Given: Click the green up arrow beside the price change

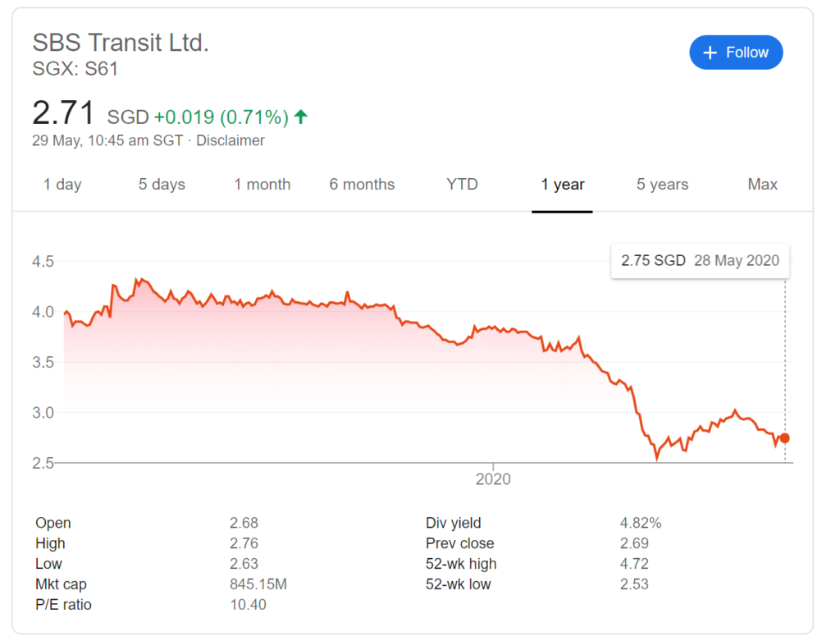Looking at the screenshot, I should 301,117.
